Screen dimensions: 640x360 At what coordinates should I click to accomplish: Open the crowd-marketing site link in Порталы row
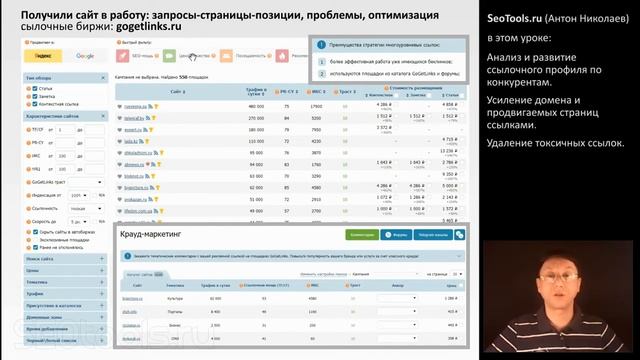(x=129, y=312)
